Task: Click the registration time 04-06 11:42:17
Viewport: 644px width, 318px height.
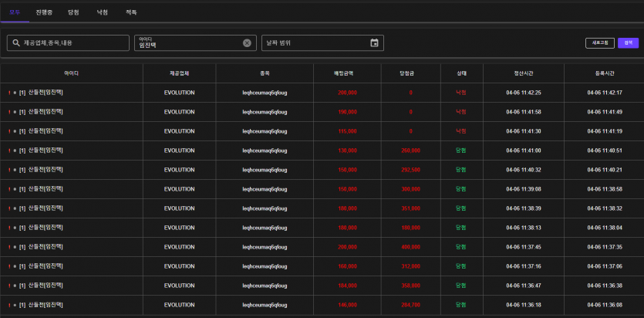Action: (x=605, y=93)
